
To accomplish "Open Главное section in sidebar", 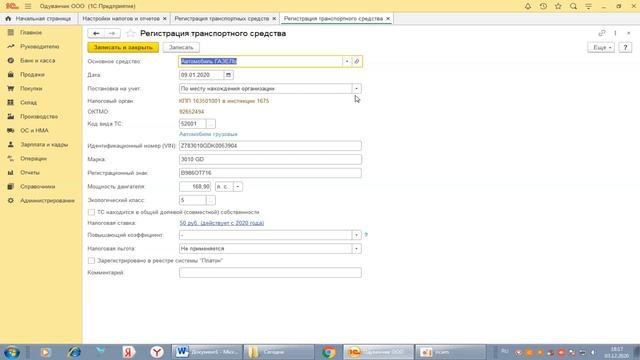I will (31, 32).
